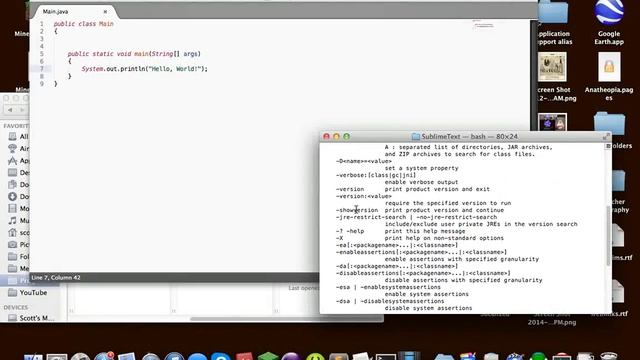Click "-dsa | -disablesystemassertions" Terminal line
The width and height of the screenshot is (640, 360).
point(390,301)
